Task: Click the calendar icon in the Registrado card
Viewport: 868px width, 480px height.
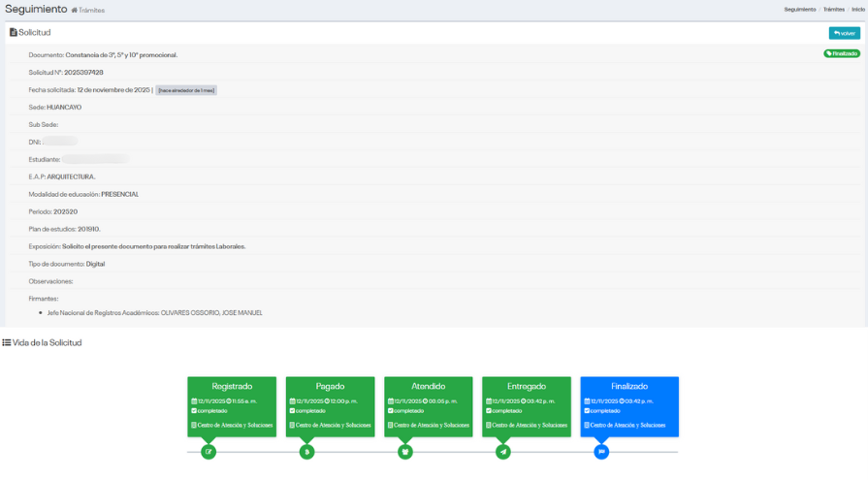Action: click(x=194, y=400)
